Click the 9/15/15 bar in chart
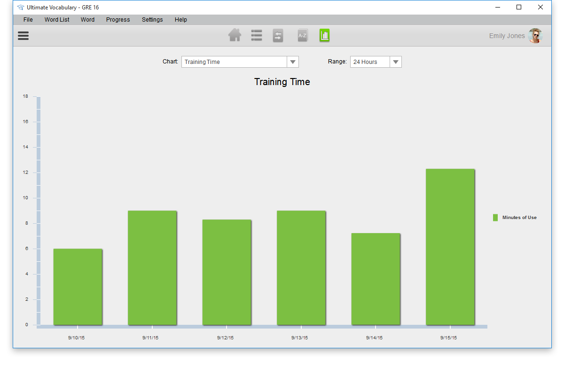Screen dimensions: 564x392 (450, 247)
